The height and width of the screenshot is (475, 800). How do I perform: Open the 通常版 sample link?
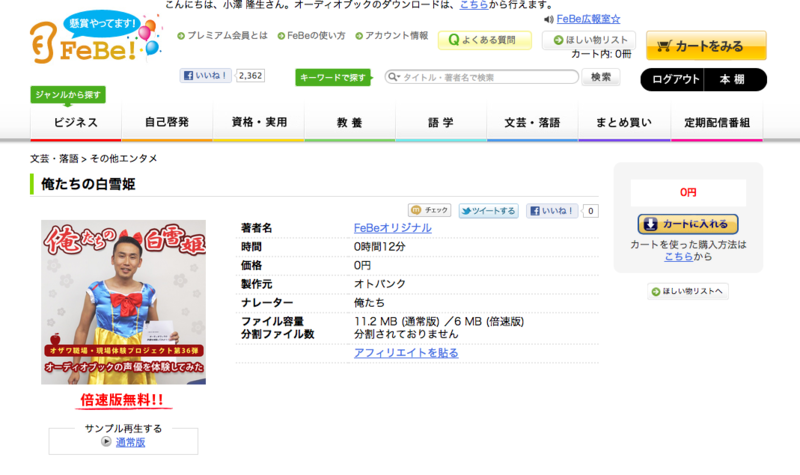point(130,442)
